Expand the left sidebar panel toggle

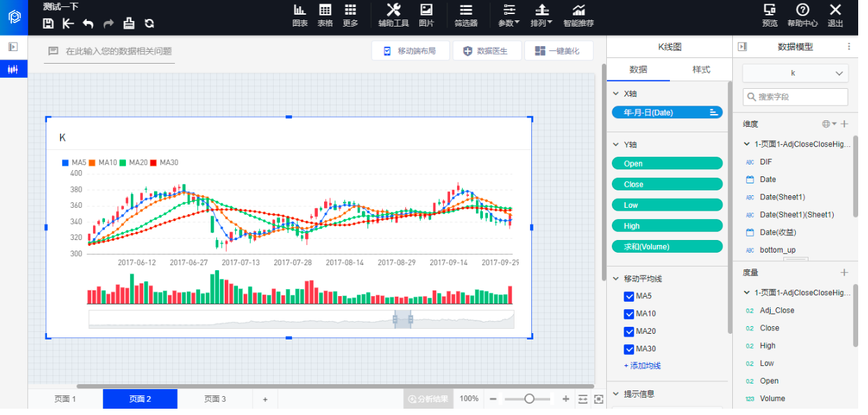point(13,47)
